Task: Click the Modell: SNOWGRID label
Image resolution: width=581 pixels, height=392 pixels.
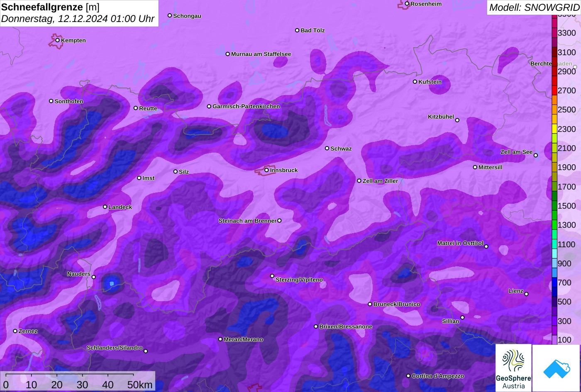Action: 534,7
